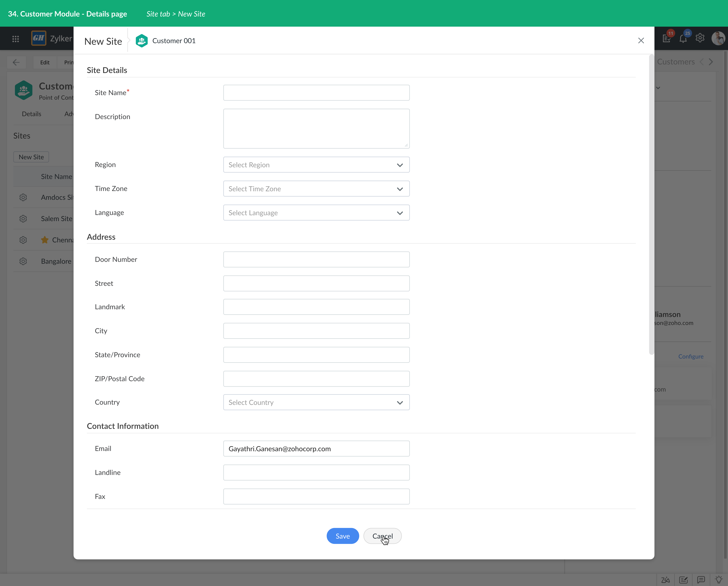Open gear menu for Amdocs site row
The image size is (728, 586).
point(23,198)
